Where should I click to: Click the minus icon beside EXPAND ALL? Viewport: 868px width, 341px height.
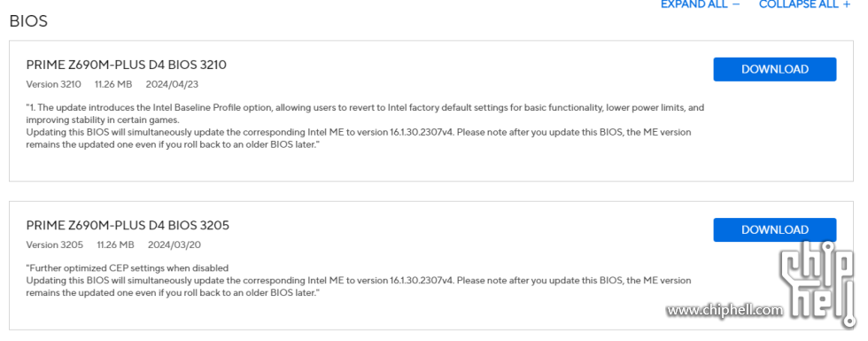(x=736, y=4)
